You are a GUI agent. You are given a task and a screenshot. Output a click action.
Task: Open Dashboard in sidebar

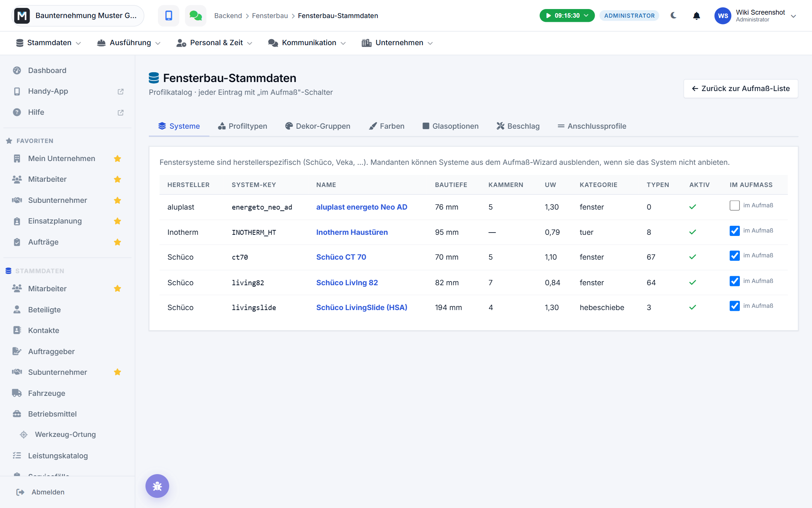coord(47,70)
